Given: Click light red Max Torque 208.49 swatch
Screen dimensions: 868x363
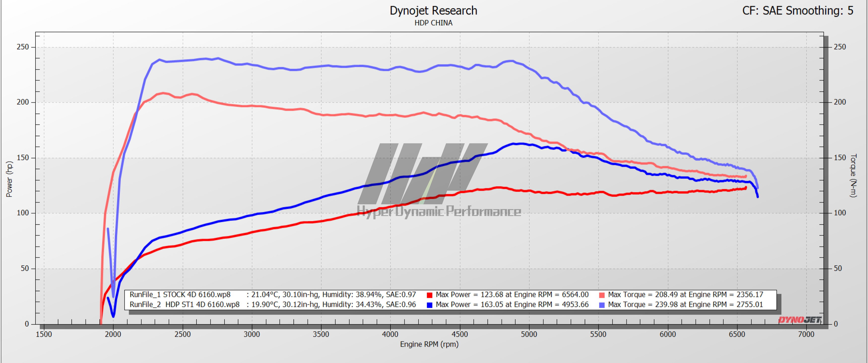Looking at the screenshot, I should pyautogui.click(x=602, y=295).
